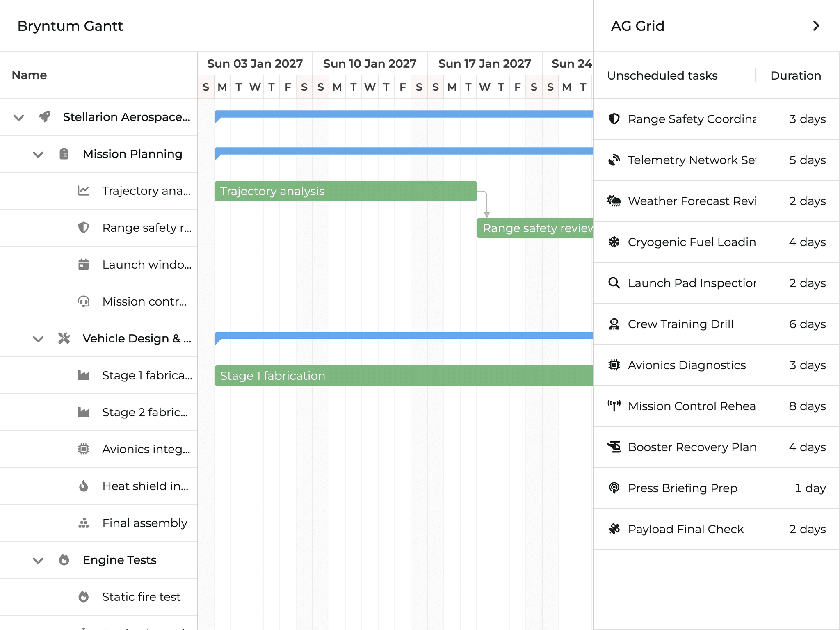This screenshot has height=630, width=840.
Task: Collapse the Stellarion Aerospace project node
Action: point(18,118)
